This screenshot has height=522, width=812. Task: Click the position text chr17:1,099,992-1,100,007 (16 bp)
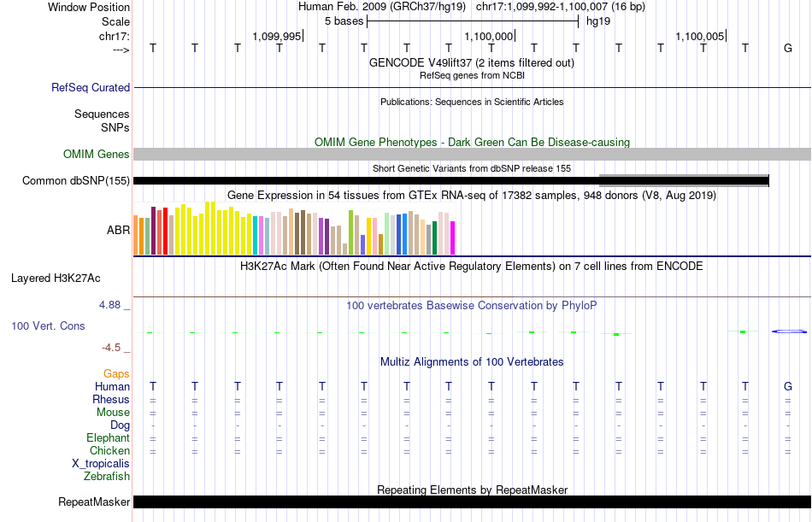pos(561,7)
